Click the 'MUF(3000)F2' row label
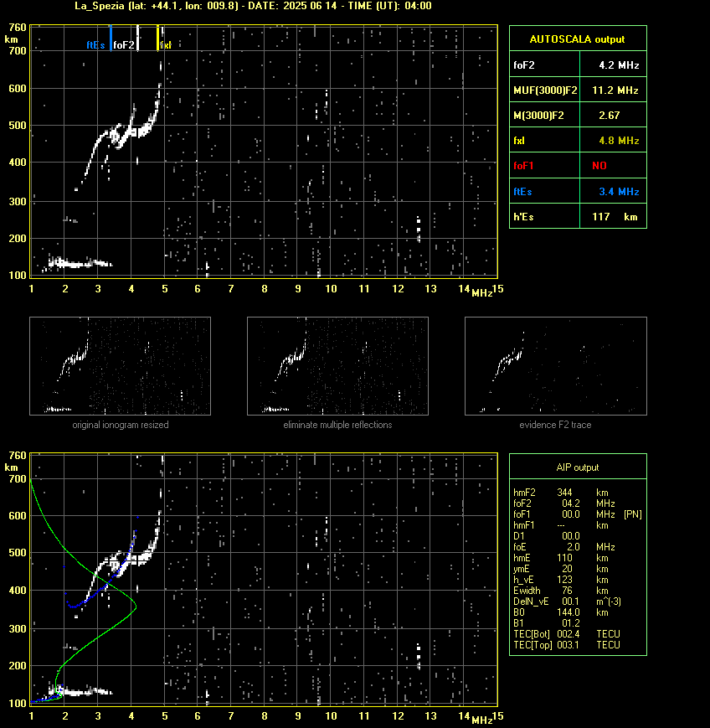The image size is (710, 728). coord(545,90)
